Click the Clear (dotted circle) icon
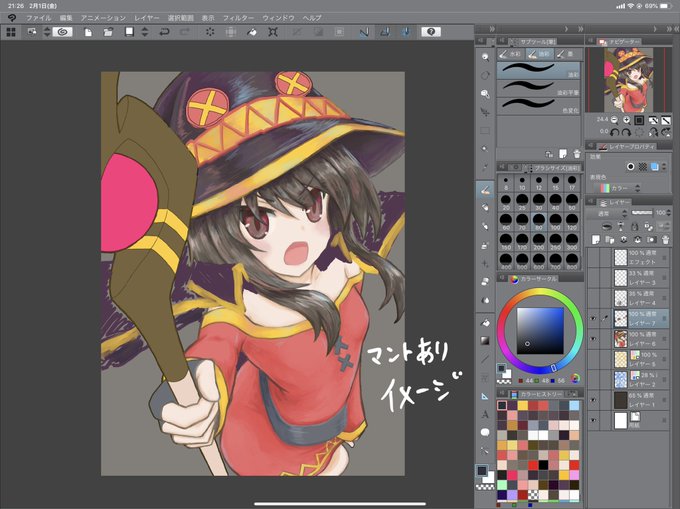Image resolution: width=680 pixels, height=509 pixels. point(210,32)
